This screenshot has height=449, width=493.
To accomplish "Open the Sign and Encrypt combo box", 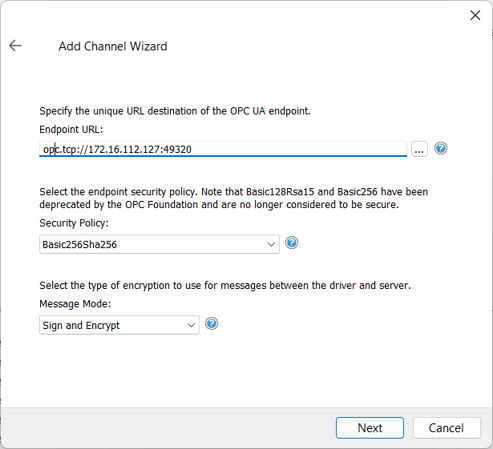I will click(x=119, y=325).
